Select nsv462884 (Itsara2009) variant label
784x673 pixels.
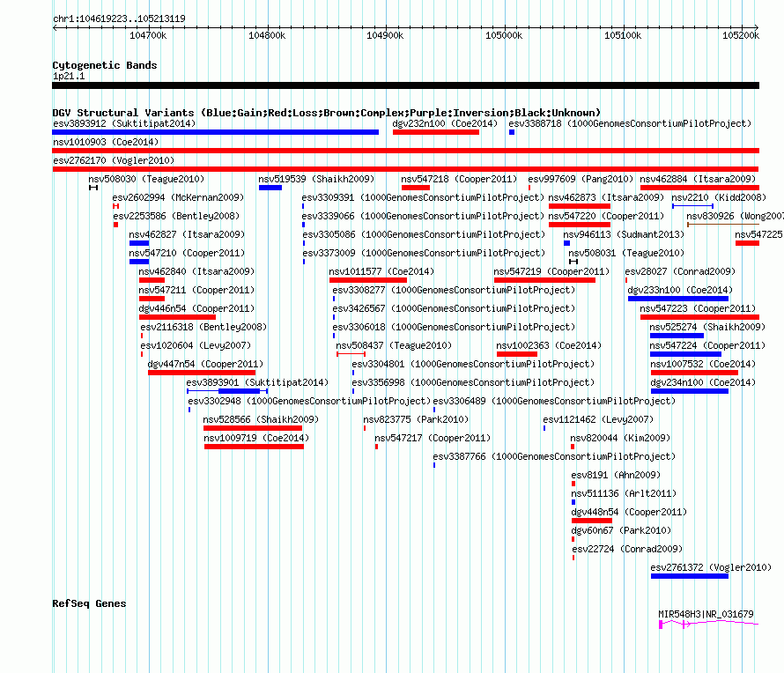698,179
